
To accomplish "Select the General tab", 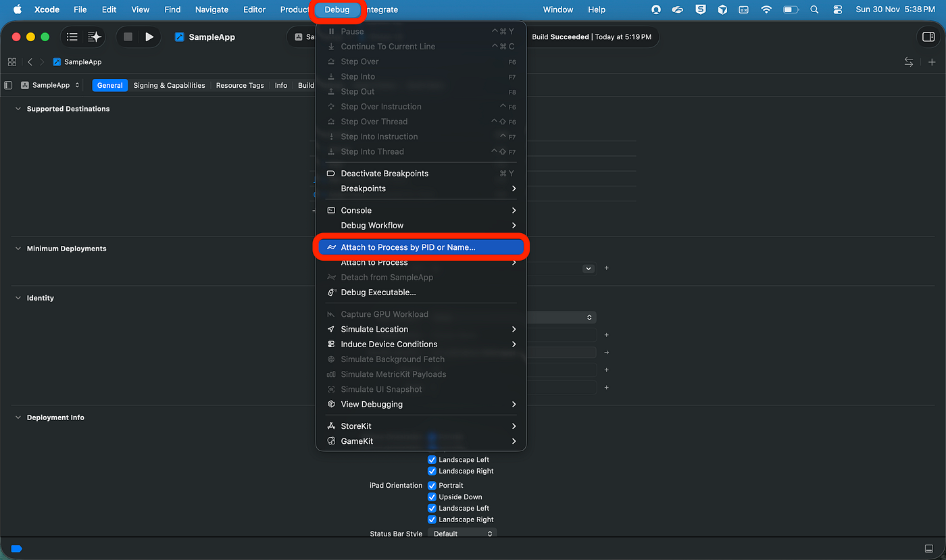I will point(109,85).
